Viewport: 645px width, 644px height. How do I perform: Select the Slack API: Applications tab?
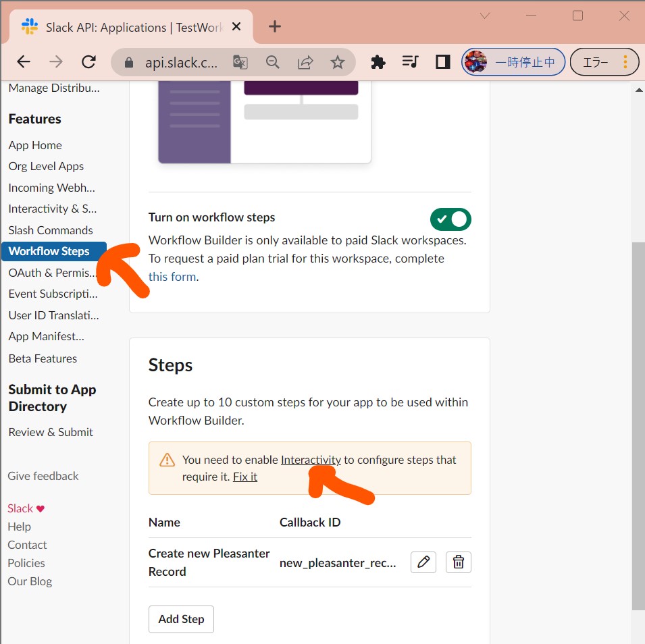131,27
